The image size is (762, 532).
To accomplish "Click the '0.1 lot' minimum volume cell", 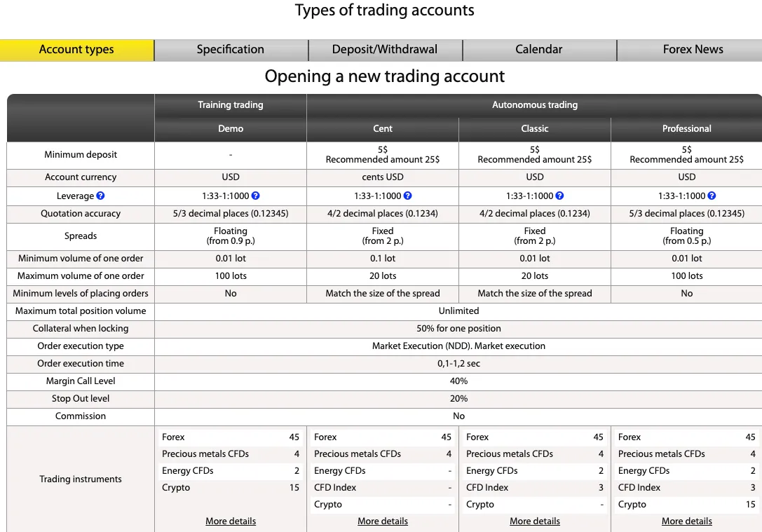I will (x=383, y=259).
